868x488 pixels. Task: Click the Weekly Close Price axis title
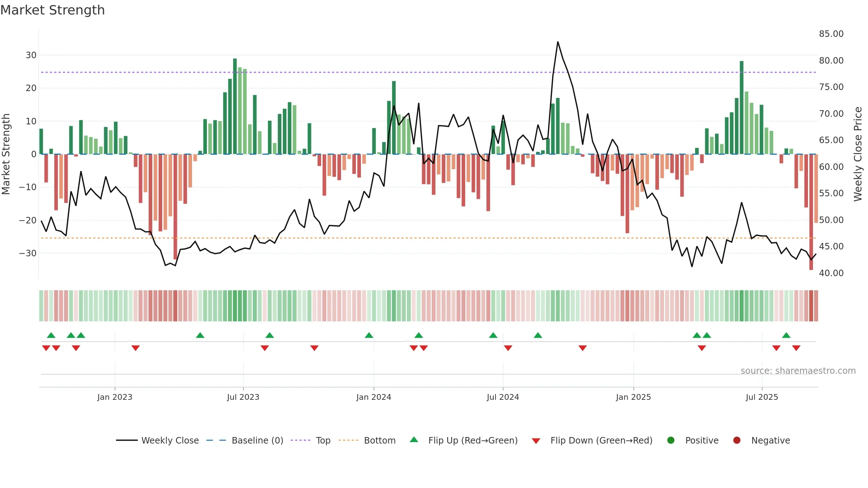click(x=858, y=154)
